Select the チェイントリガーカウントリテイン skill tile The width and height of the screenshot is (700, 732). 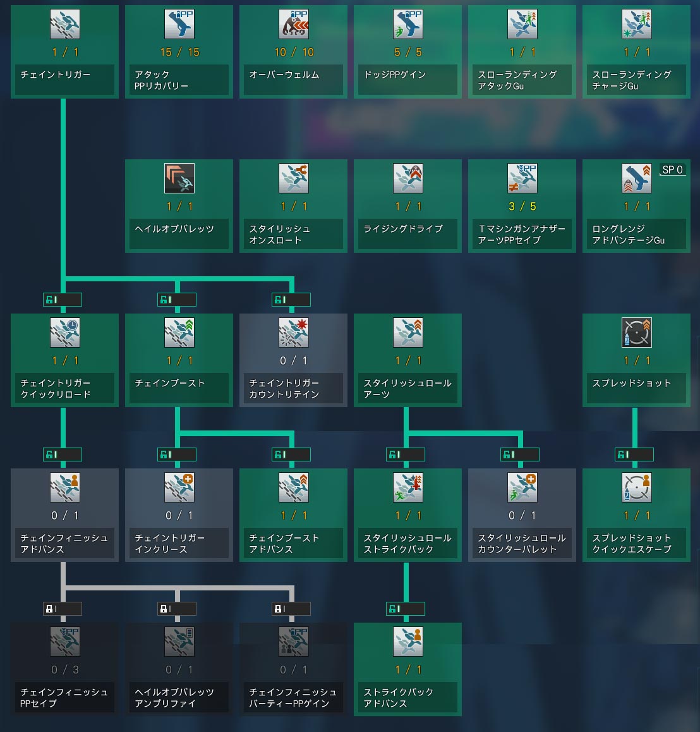(x=293, y=360)
